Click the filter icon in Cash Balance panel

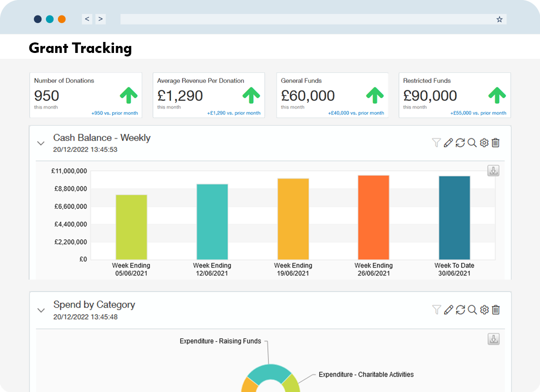tap(436, 143)
